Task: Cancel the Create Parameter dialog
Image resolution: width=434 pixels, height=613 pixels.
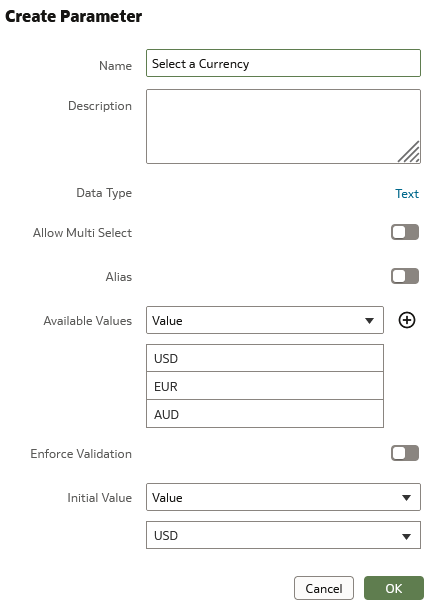Action: pos(324,588)
